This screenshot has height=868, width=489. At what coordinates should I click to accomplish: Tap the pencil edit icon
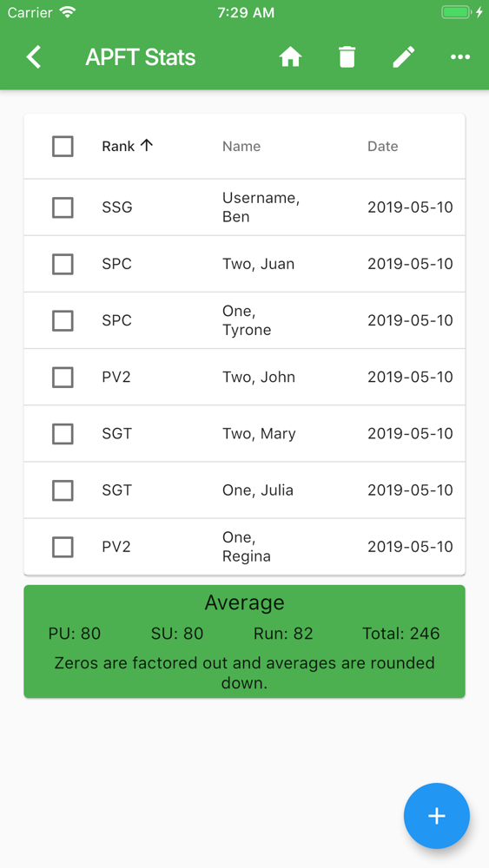[x=404, y=57]
